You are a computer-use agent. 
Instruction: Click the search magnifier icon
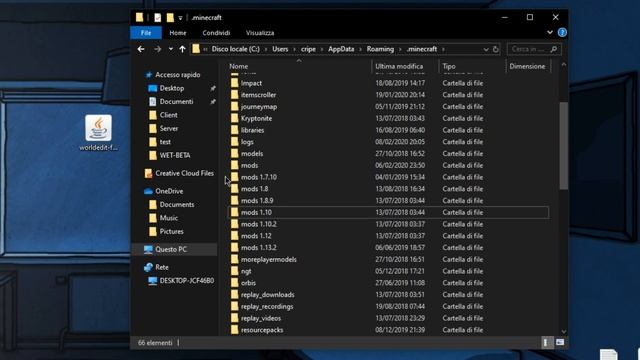pyautogui.click(x=554, y=49)
